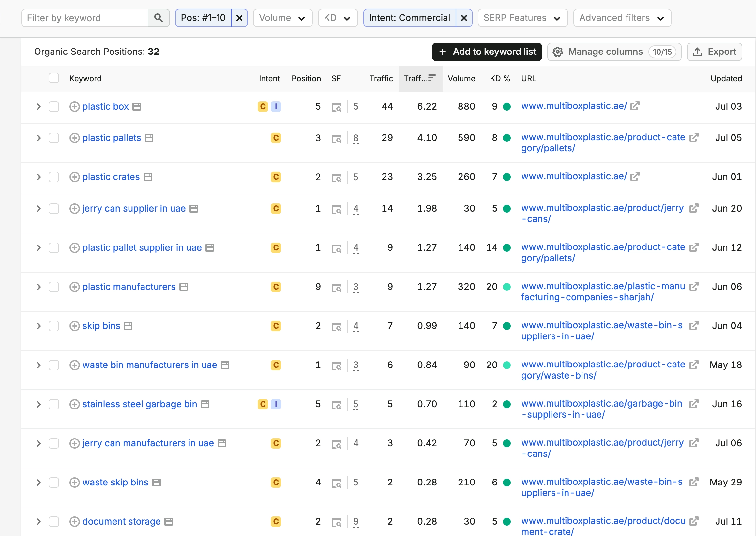Open external link icon for plastic pallets URL
This screenshot has width=756, height=536.
coord(694,137)
